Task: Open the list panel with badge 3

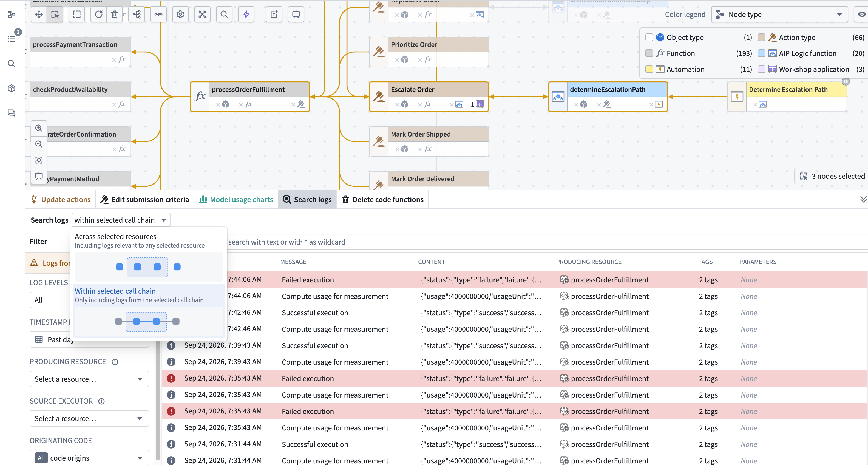Action: (12, 39)
